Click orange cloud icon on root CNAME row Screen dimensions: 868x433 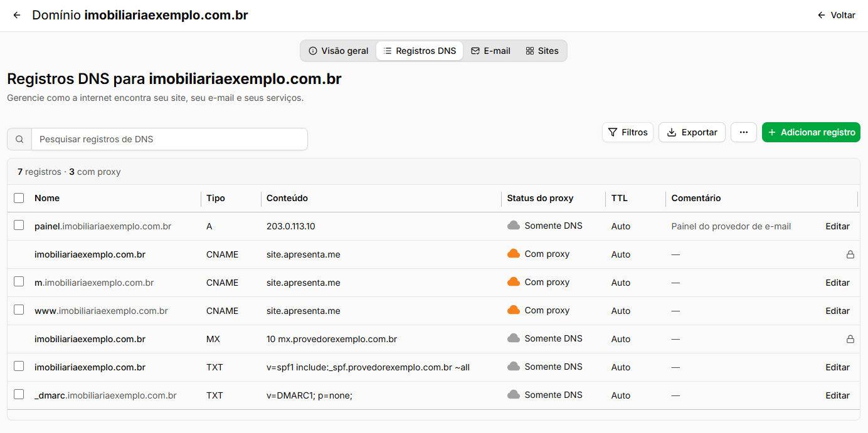pos(514,254)
